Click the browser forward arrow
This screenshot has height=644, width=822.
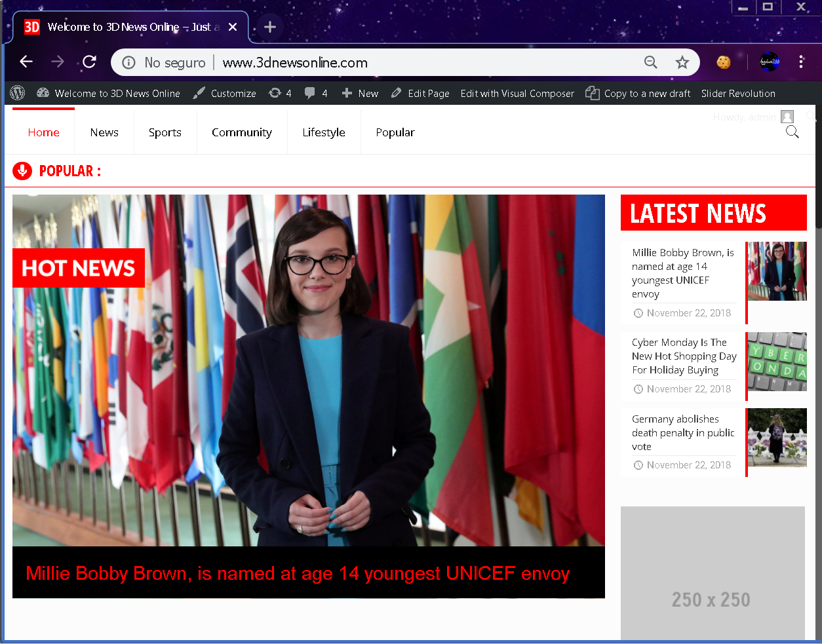pos(58,62)
